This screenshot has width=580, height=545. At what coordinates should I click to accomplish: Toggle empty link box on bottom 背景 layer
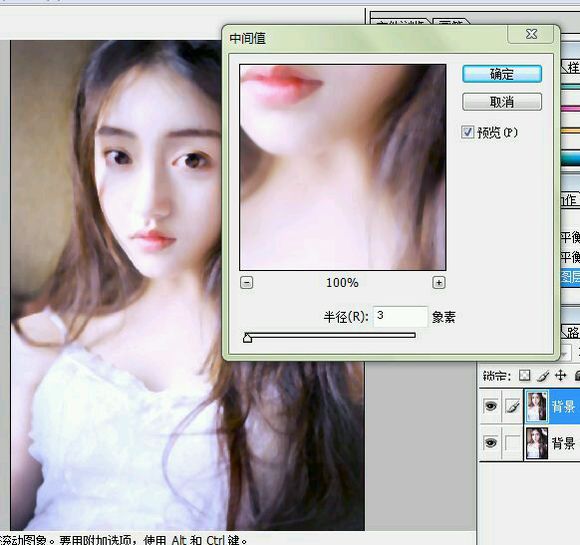512,443
